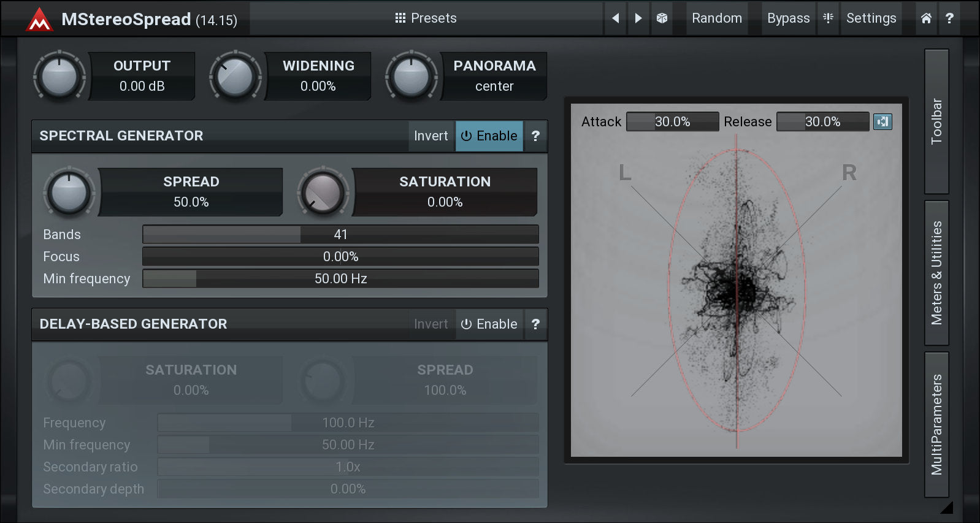Expand the MultiParameters side panel
Image resolution: width=980 pixels, height=523 pixels.
pyautogui.click(x=936, y=424)
